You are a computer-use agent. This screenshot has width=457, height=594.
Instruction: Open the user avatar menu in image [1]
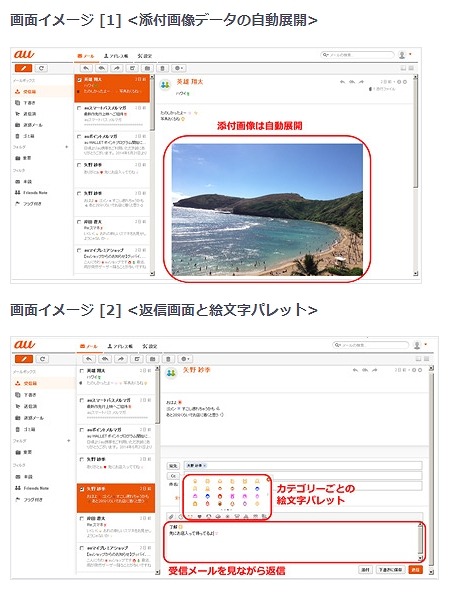tap(404, 55)
